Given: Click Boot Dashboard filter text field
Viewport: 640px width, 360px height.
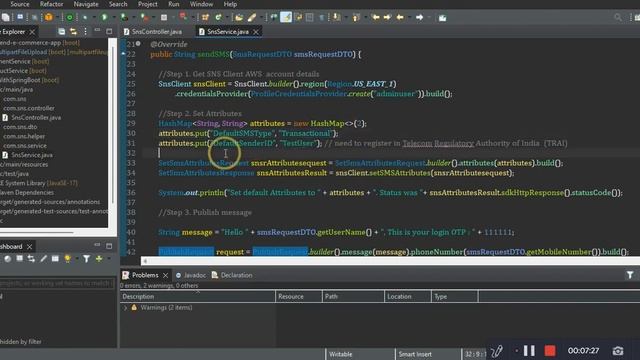Looking at the screenshot, I should point(57,283).
